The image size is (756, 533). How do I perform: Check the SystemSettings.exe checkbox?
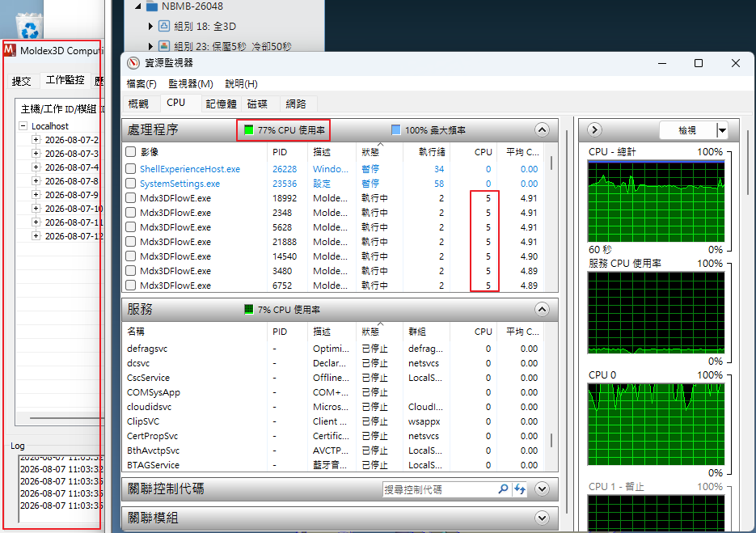tap(130, 184)
